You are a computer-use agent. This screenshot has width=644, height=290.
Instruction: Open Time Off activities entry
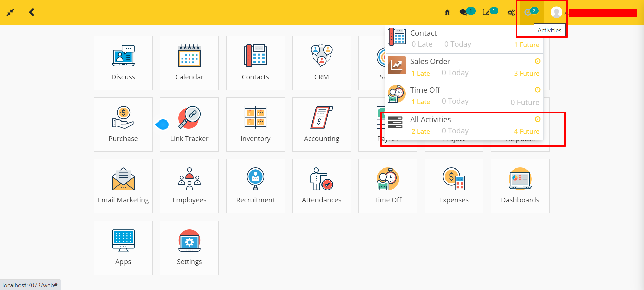[464, 96]
